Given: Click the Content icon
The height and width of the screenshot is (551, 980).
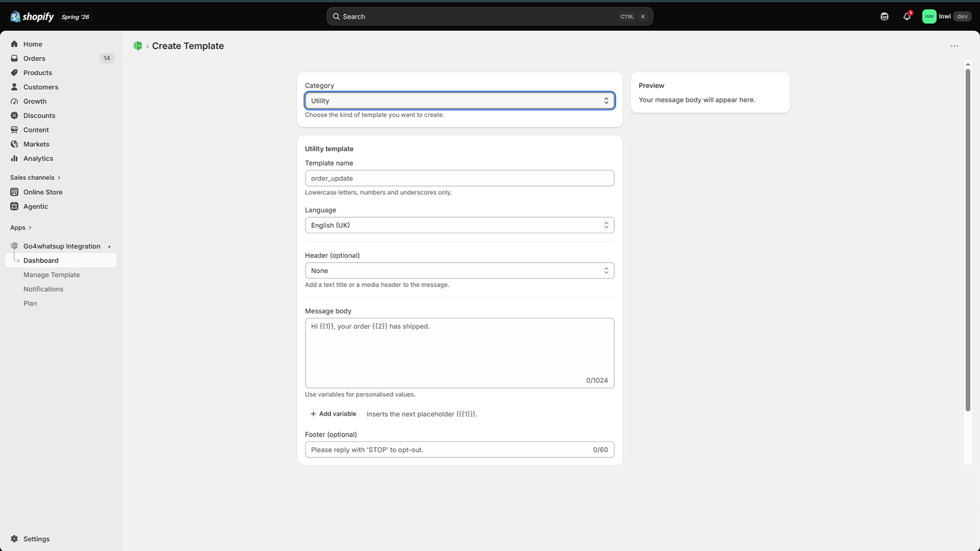Looking at the screenshot, I should click(x=14, y=130).
